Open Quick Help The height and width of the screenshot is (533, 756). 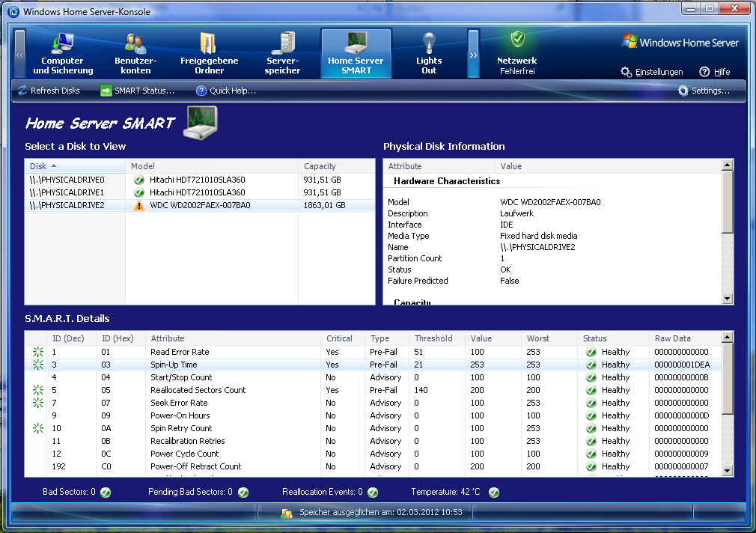(x=225, y=91)
